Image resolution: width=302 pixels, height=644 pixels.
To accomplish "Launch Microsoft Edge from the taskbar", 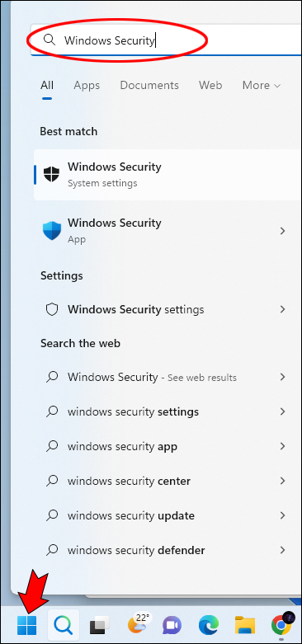I will tap(209, 625).
